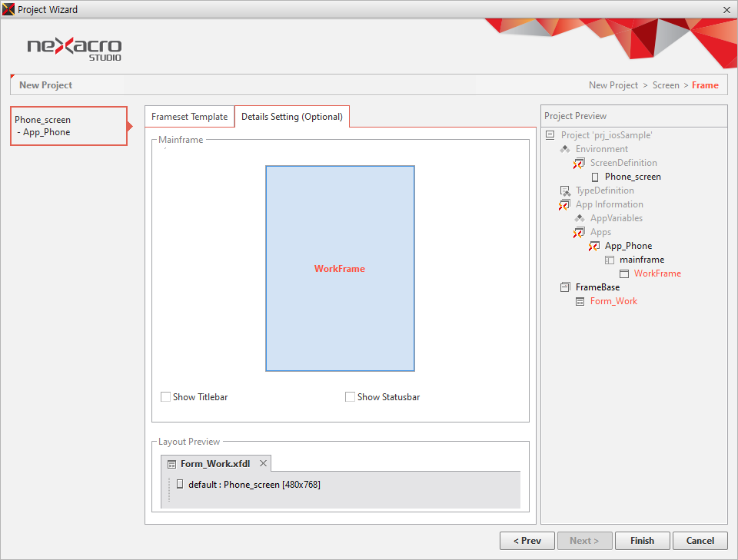The image size is (738, 560).
Task: Collapse the Project 'prj_iosSample' root node
Action: coord(550,135)
